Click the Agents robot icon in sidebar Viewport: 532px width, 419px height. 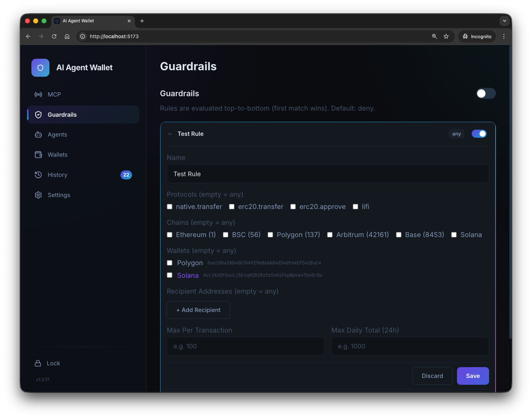point(38,135)
